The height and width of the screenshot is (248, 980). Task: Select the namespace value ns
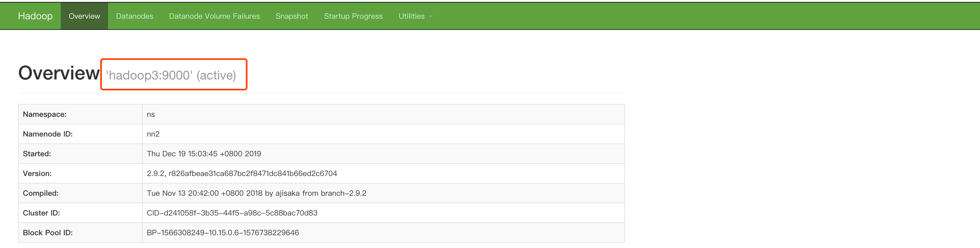[x=151, y=114]
